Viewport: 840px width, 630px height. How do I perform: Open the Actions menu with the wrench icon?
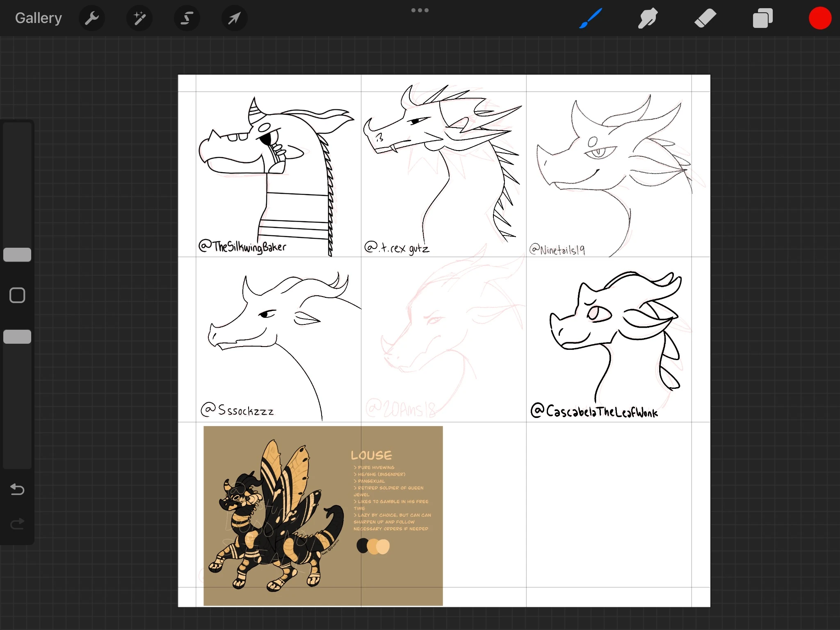tap(92, 18)
